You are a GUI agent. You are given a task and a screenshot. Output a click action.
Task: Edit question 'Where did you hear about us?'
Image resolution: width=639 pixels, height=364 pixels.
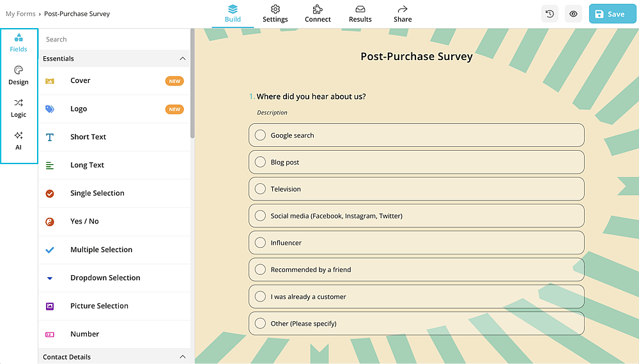point(311,96)
